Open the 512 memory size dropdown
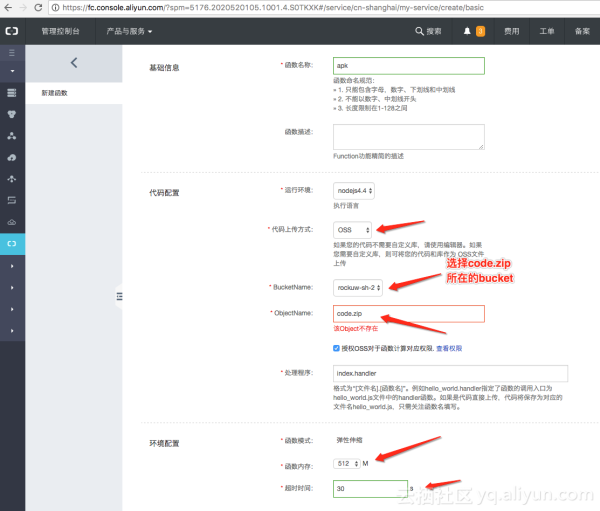600x511 pixels. tap(347, 464)
